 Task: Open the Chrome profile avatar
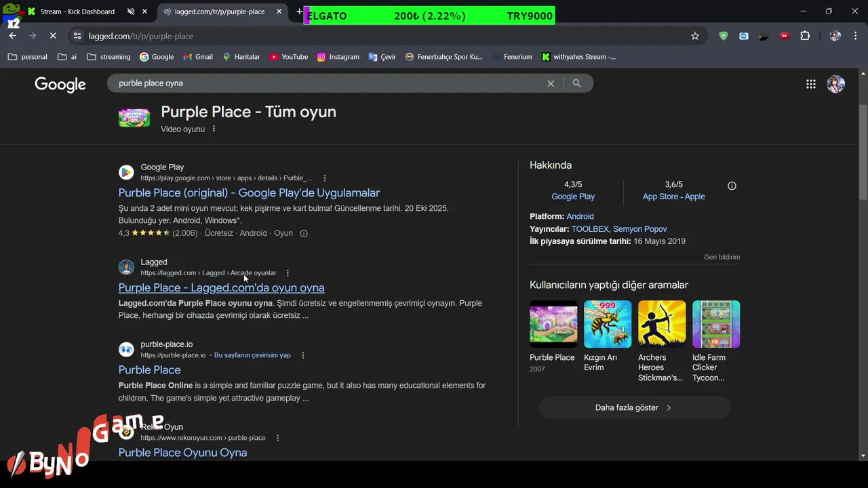click(x=835, y=36)
